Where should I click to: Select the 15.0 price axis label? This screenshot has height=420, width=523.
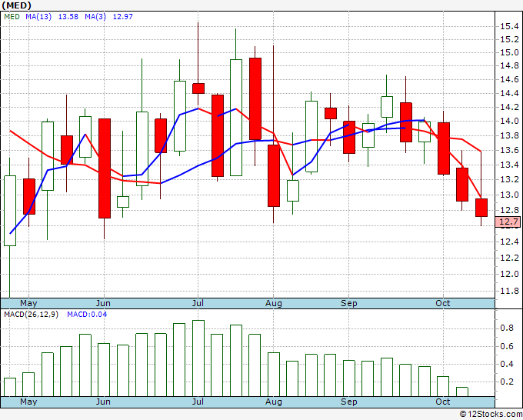(x=509, y=52)
